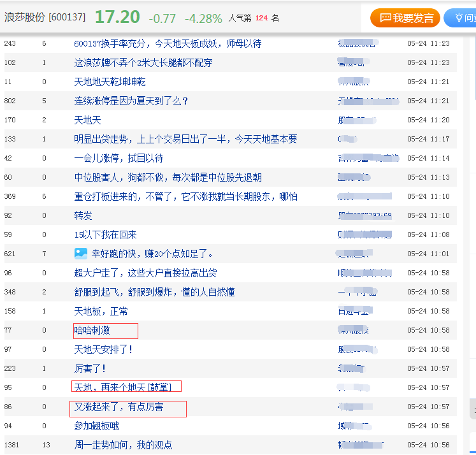Open the post 重仓打板进来的
This screenshot has height=455, width=476.
point(185,196)
